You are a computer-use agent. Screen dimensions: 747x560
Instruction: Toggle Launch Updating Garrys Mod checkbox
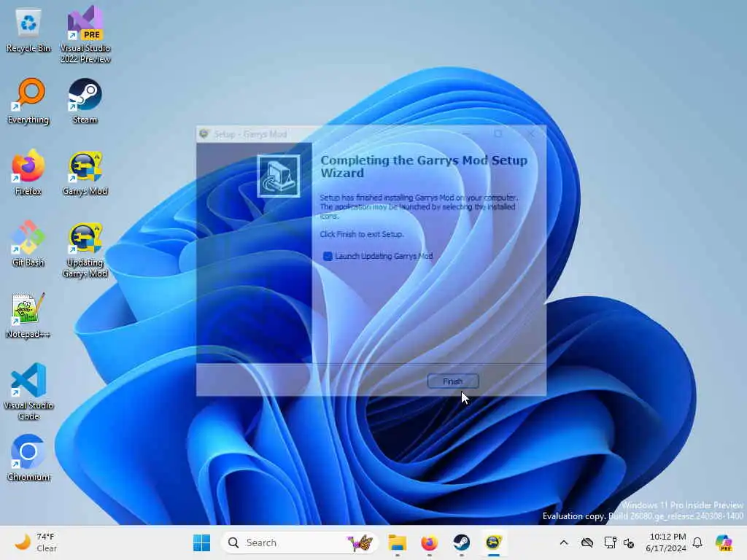(328, 256)
